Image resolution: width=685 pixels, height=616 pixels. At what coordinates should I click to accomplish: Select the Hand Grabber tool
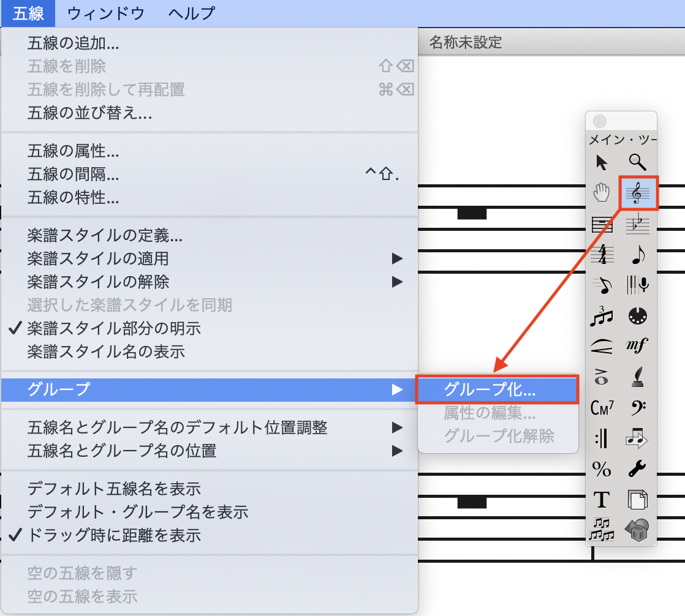click(602, 194)
